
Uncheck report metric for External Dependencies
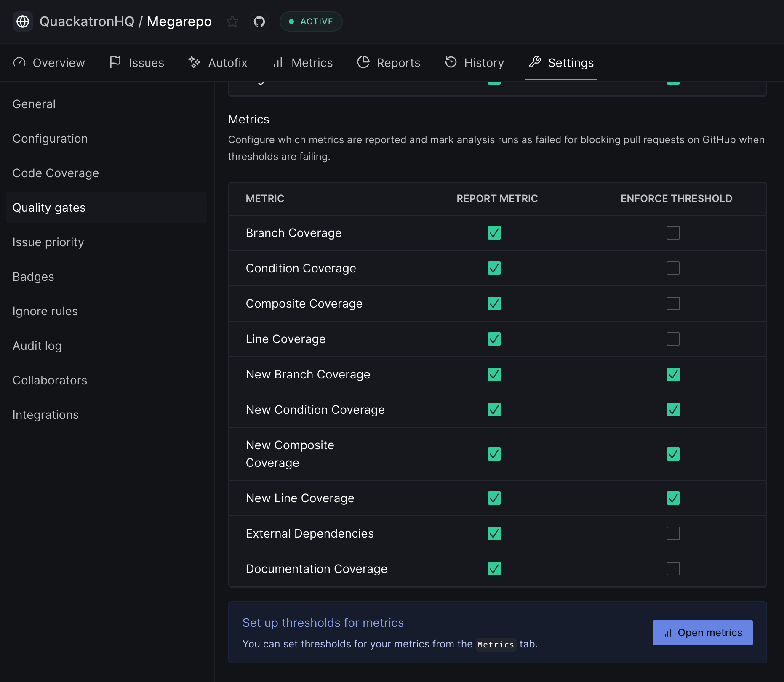coord(494,533)
